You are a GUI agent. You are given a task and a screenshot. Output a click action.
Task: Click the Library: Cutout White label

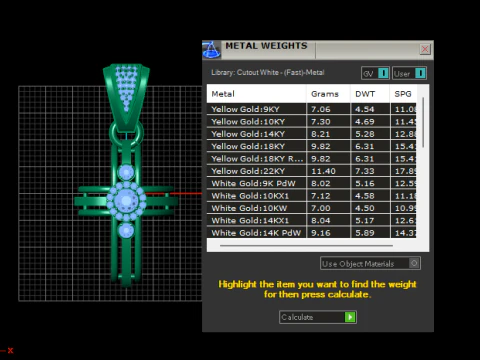(268, 72)
